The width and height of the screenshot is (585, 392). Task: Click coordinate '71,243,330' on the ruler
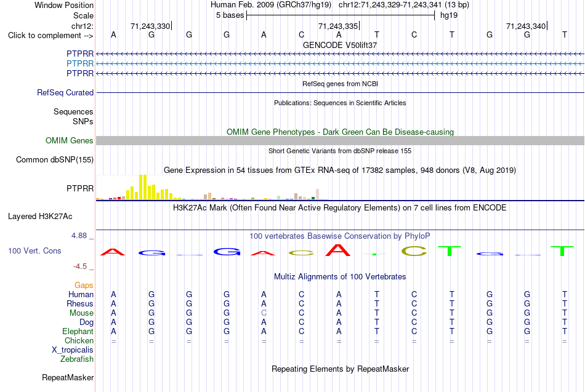150,26
